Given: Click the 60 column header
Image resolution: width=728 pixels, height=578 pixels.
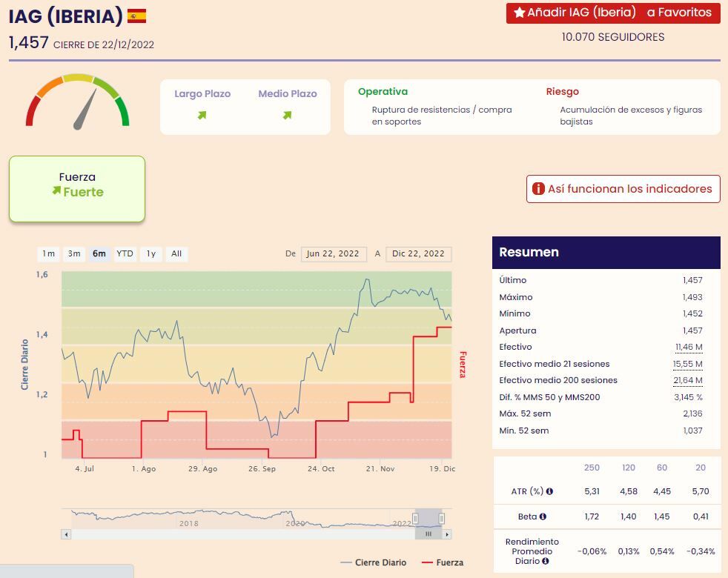Looking at the screenshot, I should point(661,468).
